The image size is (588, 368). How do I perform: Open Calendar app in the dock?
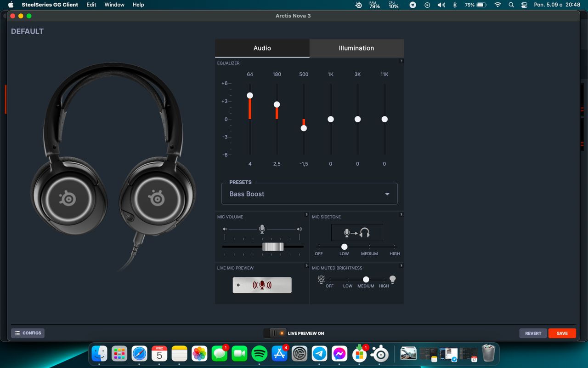159,354
